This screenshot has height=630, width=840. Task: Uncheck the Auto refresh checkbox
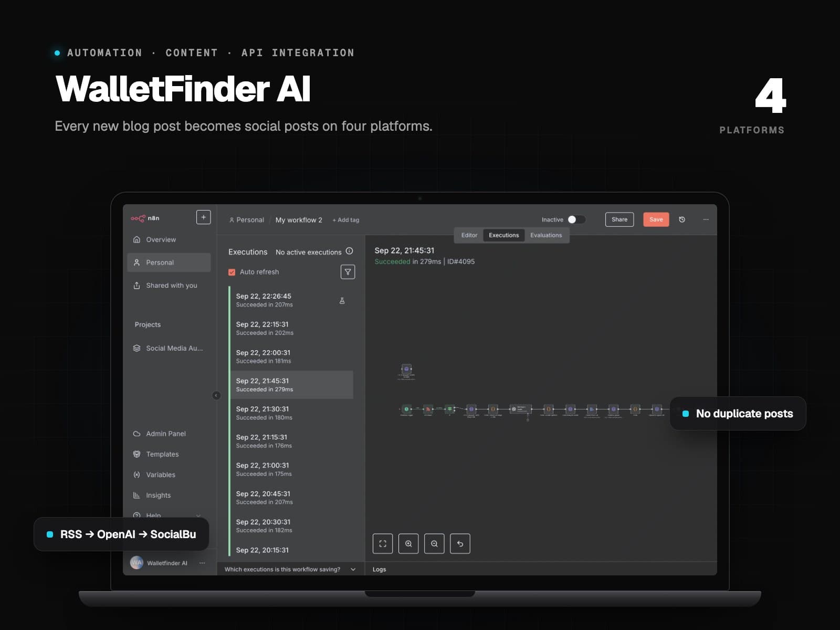tap(232, 272)
